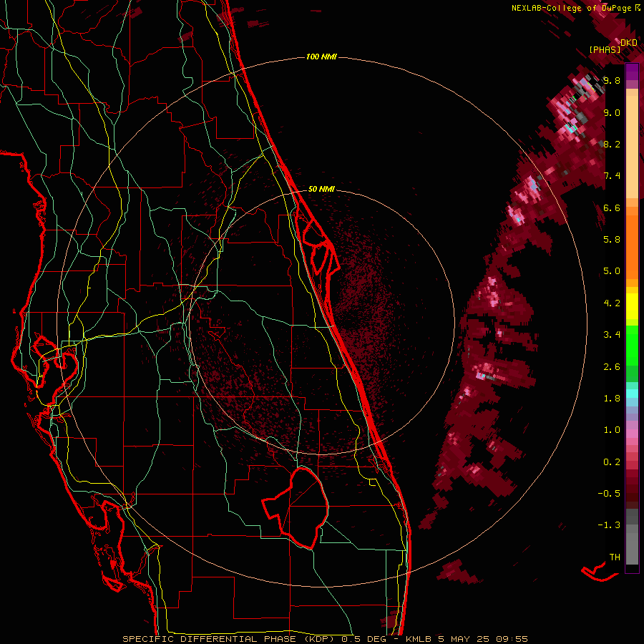Click the 3.4 legend value

[x=612, y=335]
